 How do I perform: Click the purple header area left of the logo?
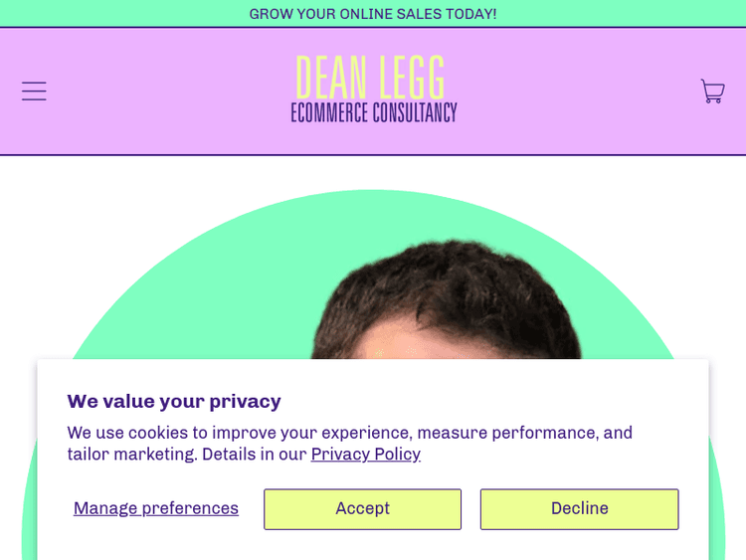coord(159,92)
